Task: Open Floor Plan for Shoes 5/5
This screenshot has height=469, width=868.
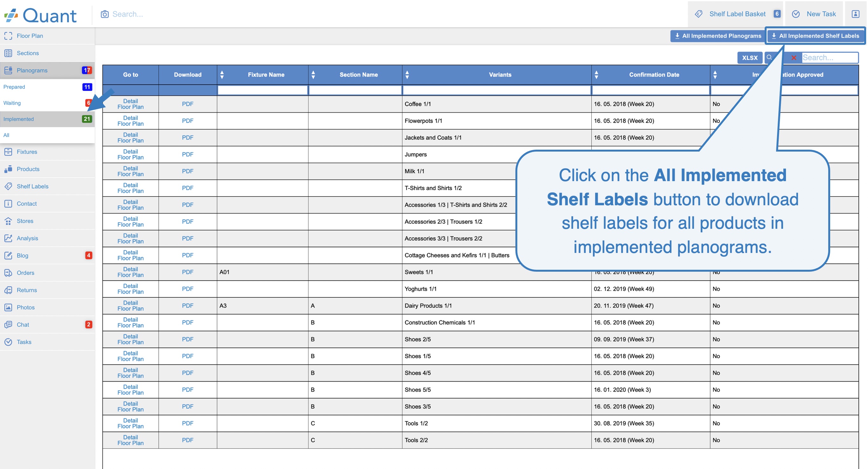Action: pyautogui.click(x=130, y=392)
